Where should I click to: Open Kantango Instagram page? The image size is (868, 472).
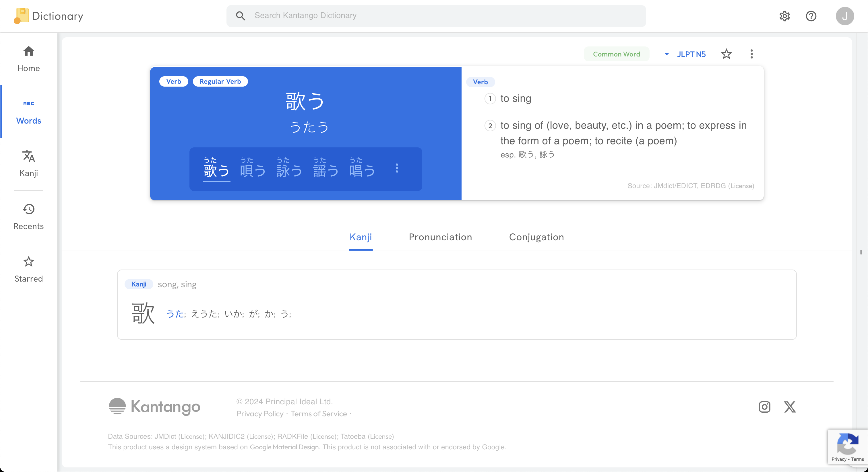click(764, 407)
